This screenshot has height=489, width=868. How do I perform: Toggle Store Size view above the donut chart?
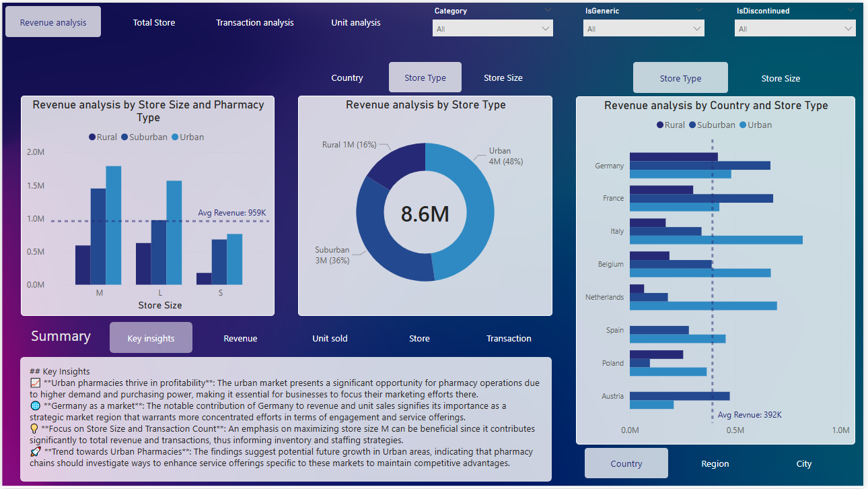(503, 77)
